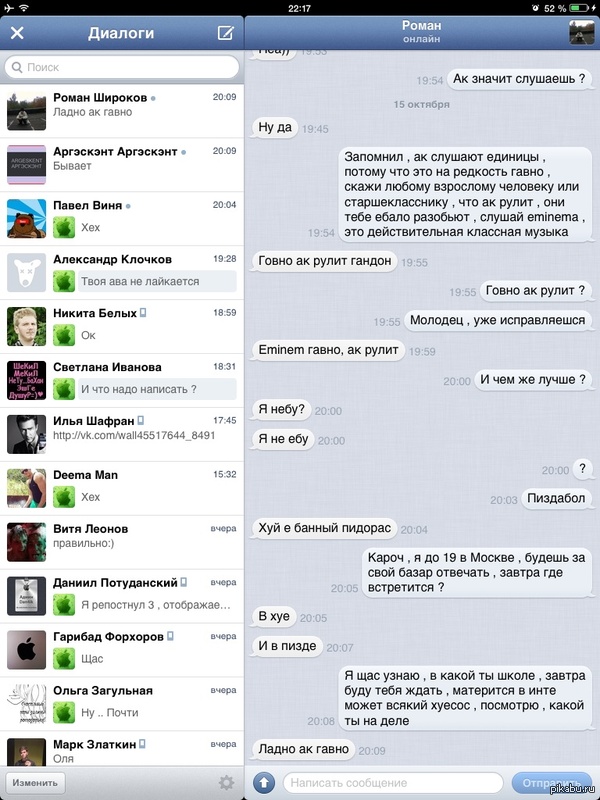Tap the green apple icon in Павел Виня dialog
The height and width of the screenshot is (800, 600).
[64, 227]
